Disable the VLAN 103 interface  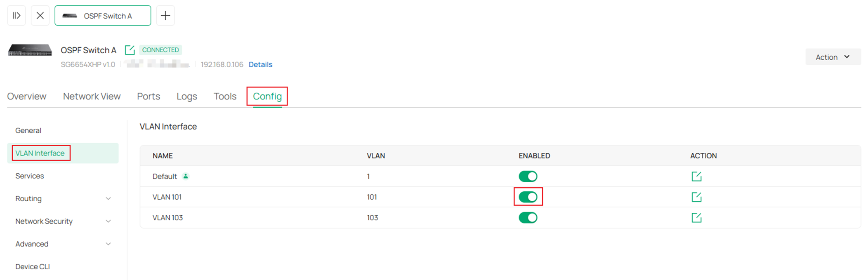[528, 217]
